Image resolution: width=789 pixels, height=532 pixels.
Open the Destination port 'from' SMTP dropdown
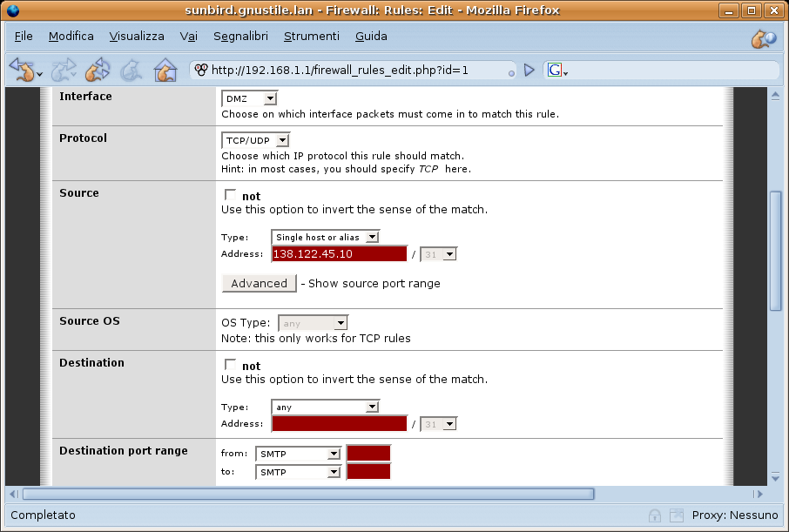298,454
